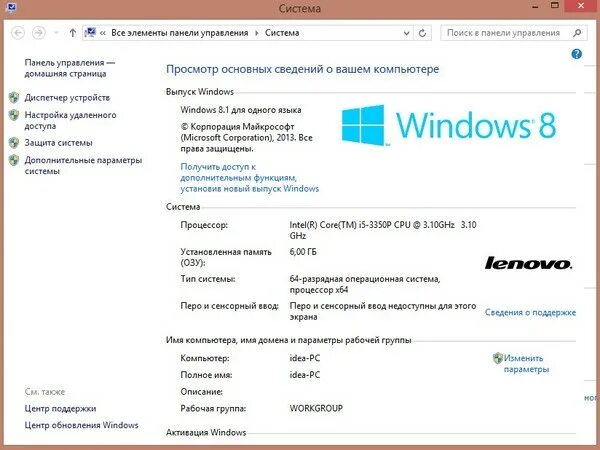Open help with the blue question mark
Viewport: 600px width, 450px height.
tap(576, 54)
